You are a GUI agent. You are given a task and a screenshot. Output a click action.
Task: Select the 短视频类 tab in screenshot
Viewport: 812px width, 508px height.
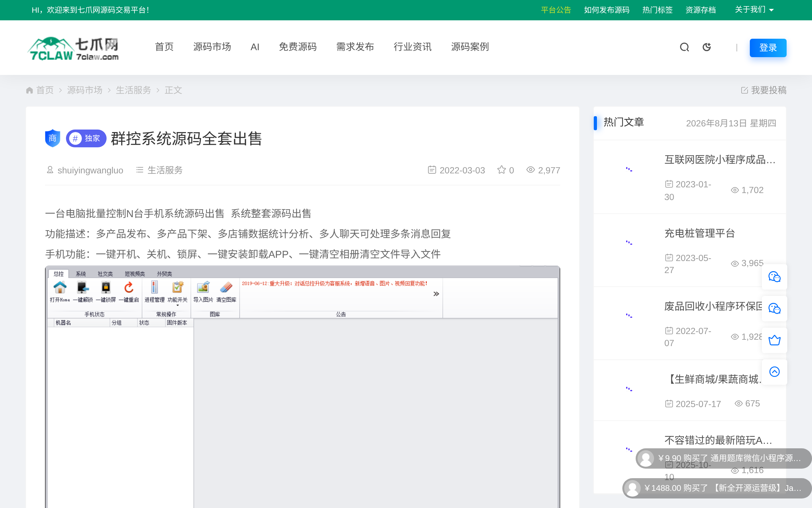click(x=135, y=274)
